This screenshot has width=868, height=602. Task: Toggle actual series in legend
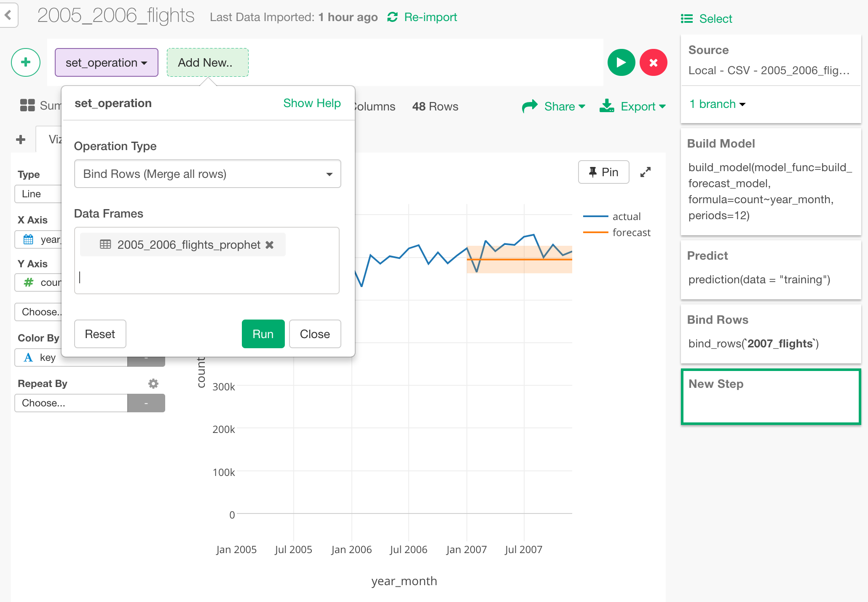[x=613, y=216]
